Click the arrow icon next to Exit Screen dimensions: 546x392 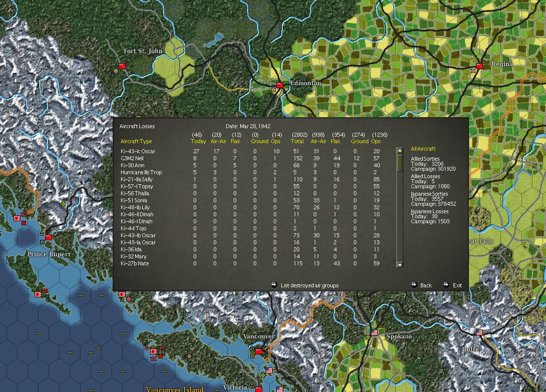click(446, 285)
